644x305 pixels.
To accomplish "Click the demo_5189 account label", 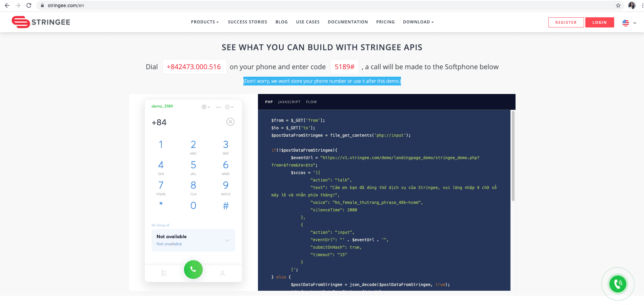I will [x=162, y=106].
